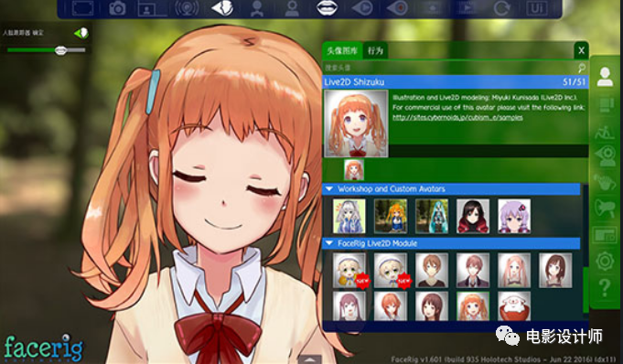
Task: Click the outlined head silhouette toolbar icon
Action: click(292, 8)
